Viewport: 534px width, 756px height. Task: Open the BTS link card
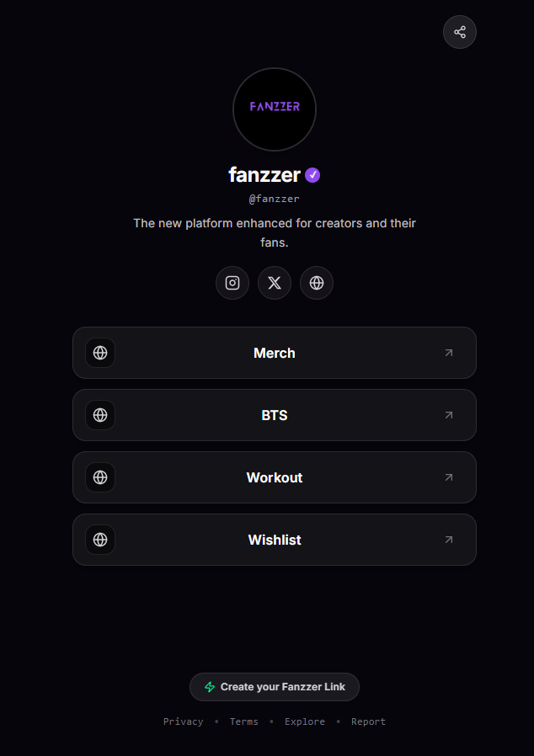[x=274, y=415]
